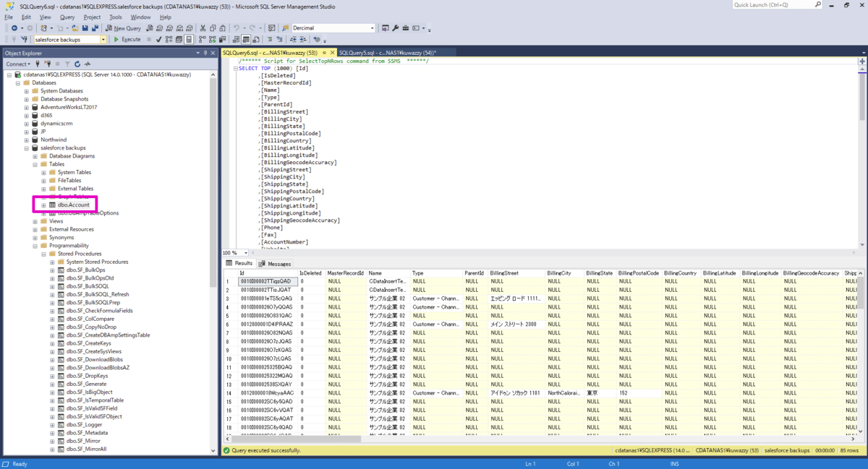The height and width of the screenshot is (469, 868).
Task: Click the Save file icon in toolbar
Action: (x=85, y=28)
